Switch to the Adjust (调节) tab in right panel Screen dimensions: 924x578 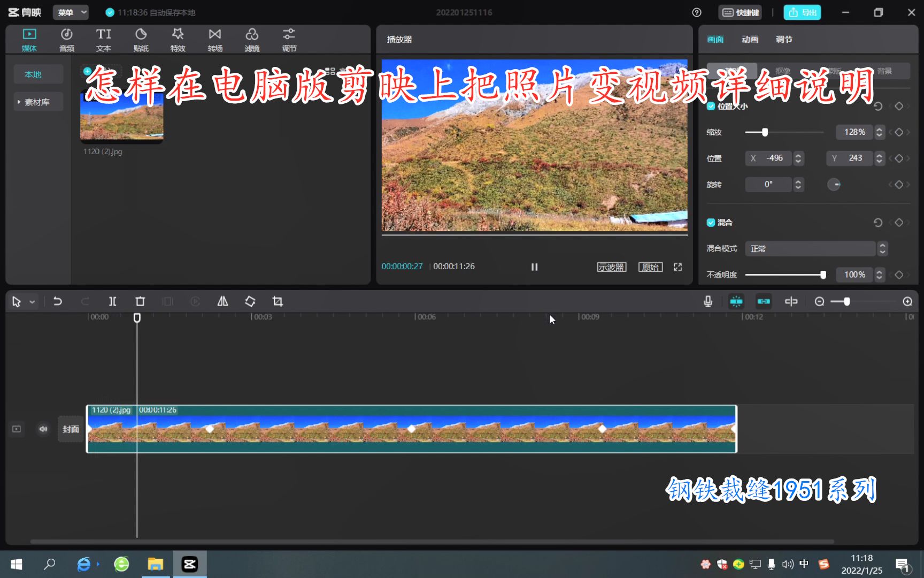coord(784,39)
